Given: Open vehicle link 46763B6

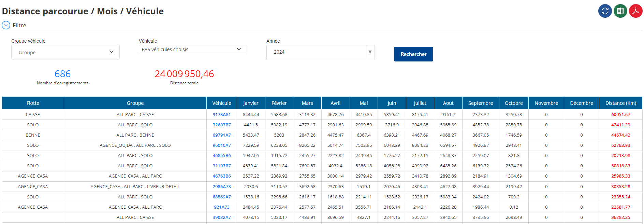Looking at the screenshot, I should [222, 176].
